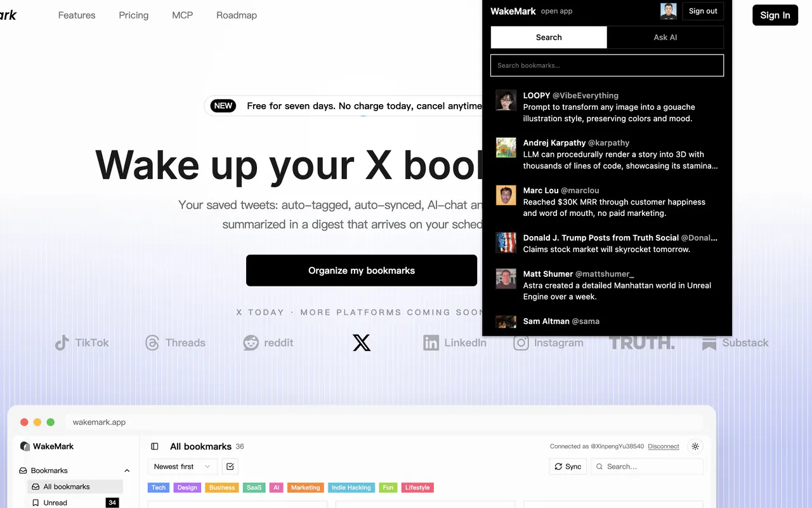
Task: Click the Disconnect link
Action: click(x=664, y=446)
